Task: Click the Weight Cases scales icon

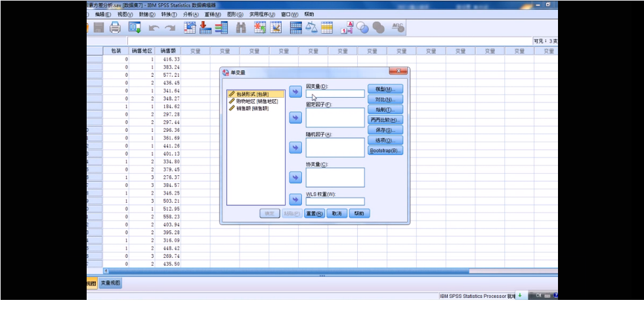Action: [311, 28]
